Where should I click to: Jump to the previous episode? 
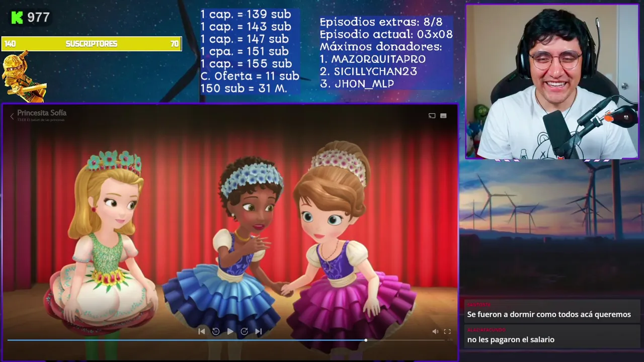pyautogui.click(x=201, y=331)
